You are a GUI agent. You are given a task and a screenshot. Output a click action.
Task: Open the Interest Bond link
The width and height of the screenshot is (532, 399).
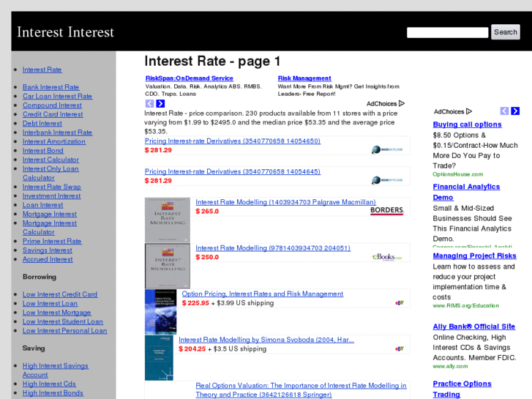pos(43,150)
